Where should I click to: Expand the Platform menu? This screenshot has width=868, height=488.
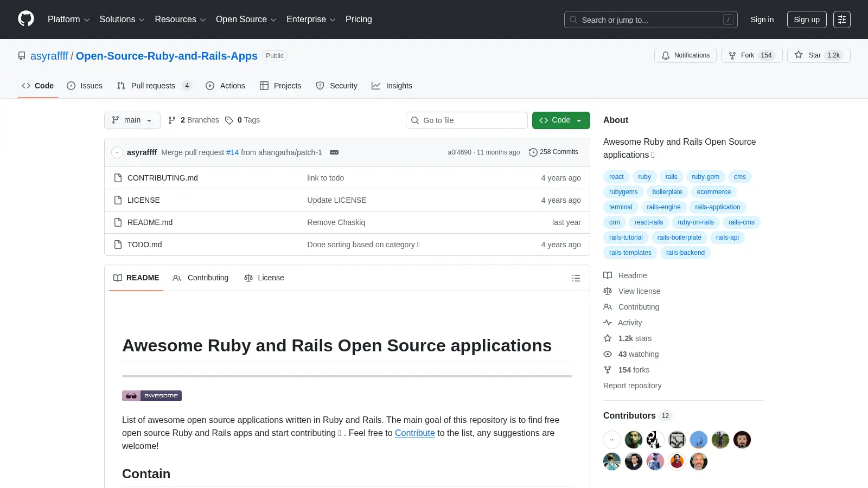click(68, 20)
